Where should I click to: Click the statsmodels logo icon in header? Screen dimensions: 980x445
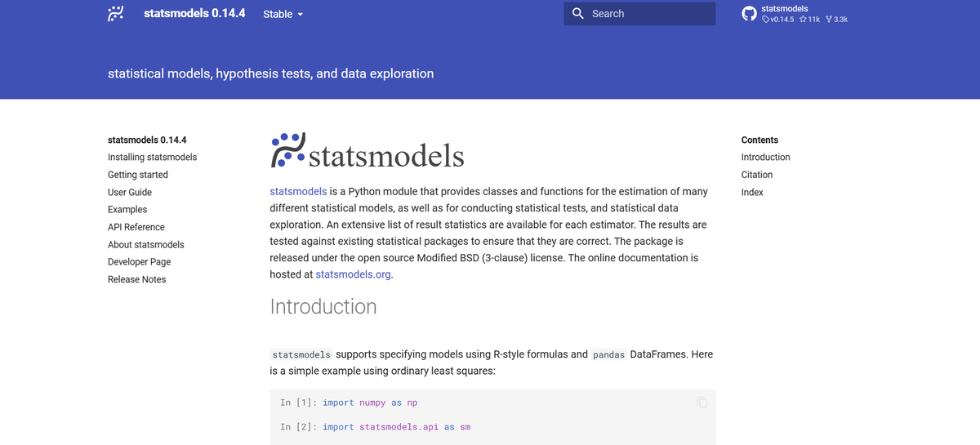pos(116,14)
